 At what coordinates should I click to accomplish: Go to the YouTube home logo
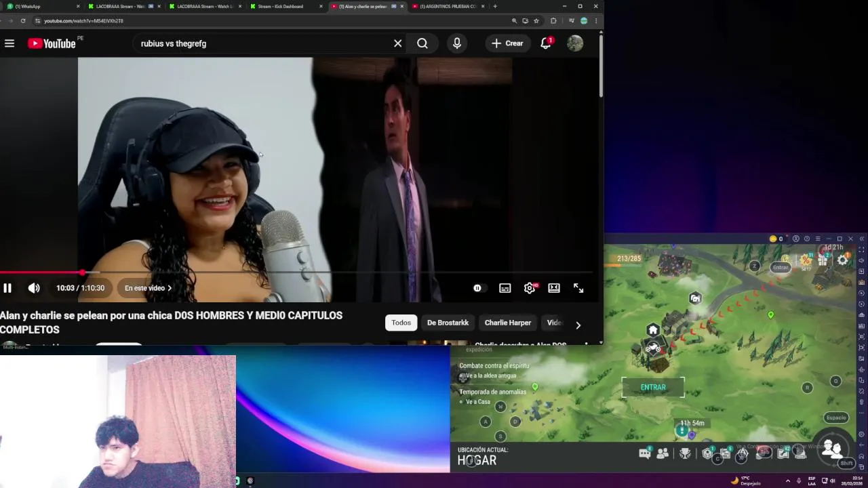pyautogui.click(x=52, y=43)
